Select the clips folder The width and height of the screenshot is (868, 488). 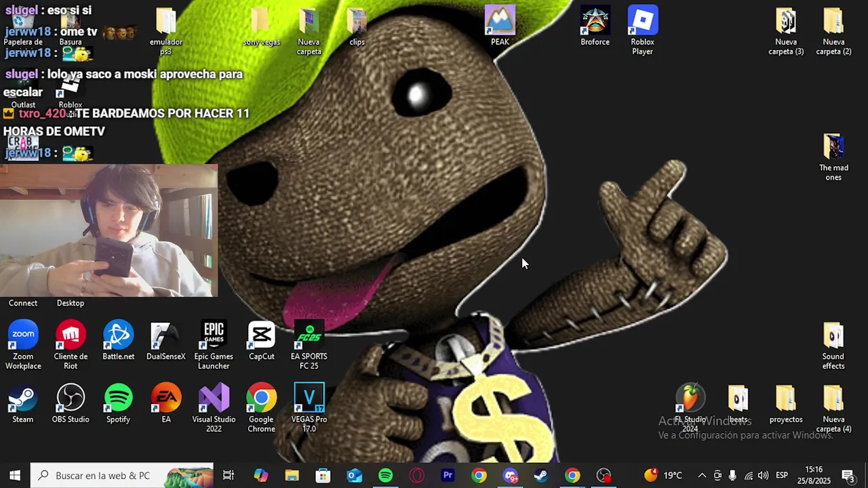coord(357,26)
